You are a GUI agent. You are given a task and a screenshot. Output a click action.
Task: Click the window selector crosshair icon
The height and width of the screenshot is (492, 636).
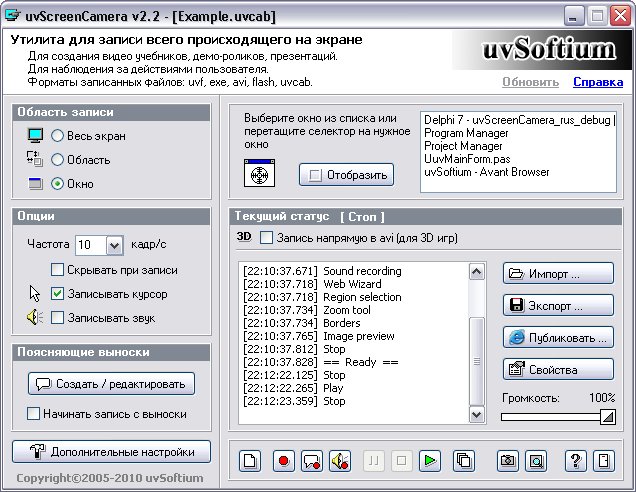point(260,174)
